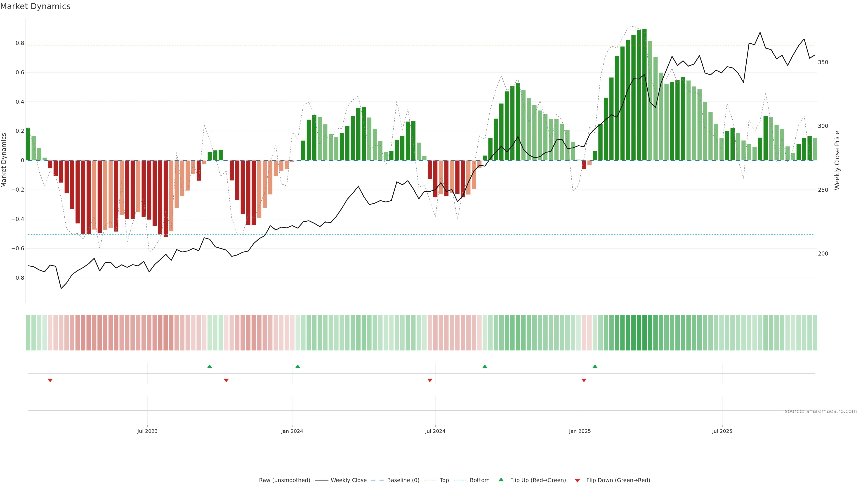Viewport: 868px width, 488px height.
Task: Toggle the Top legend entry
Action: [444, 480]
